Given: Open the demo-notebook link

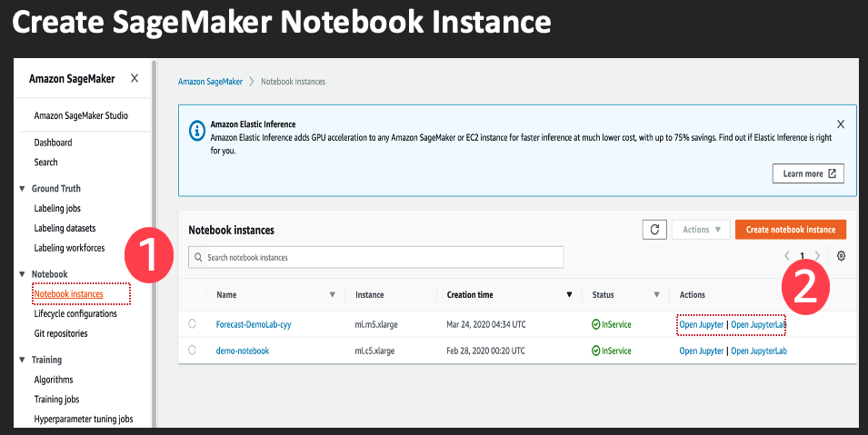Looking at the screenshot, I should pos(243,351).
